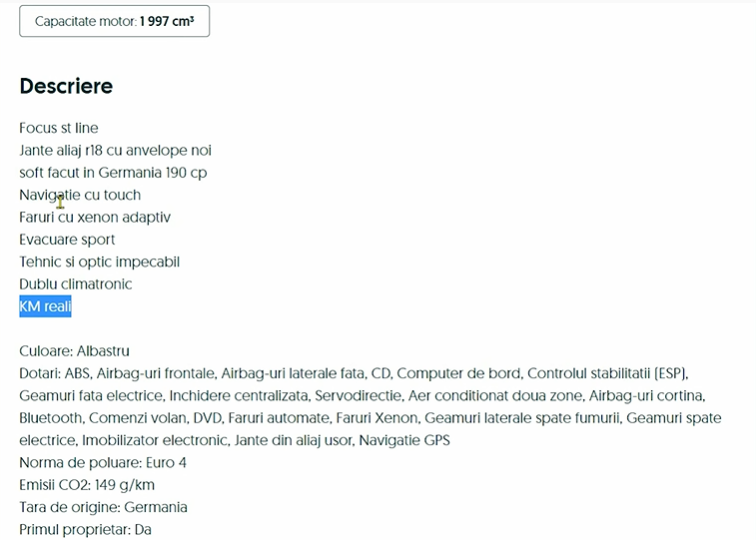Click "Navigatie GPS" in the Dotari list
756x540 pixels.
(404, 440)
